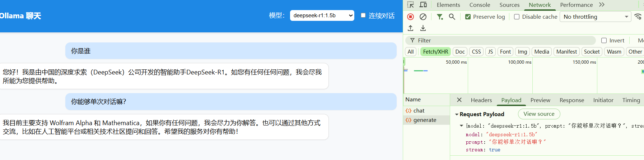
Task: Clear the network log
Action: (423, 17)
